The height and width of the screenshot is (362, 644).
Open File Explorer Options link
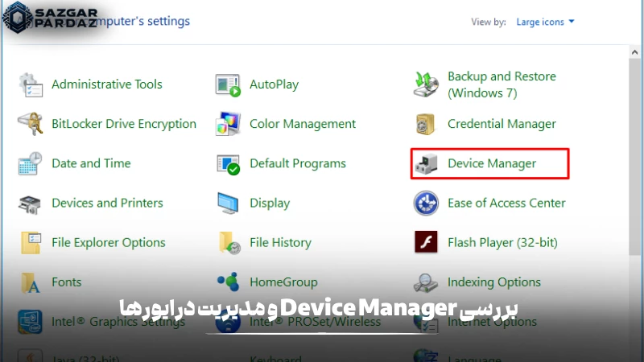[x=109, y=243]
